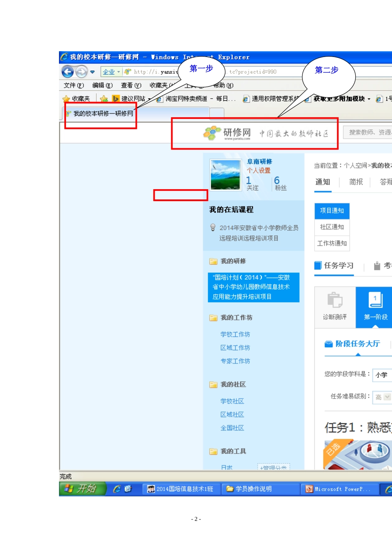392x555 pixels.
Task: Select the 社区通知 button
Action: (x=332, y=227)
